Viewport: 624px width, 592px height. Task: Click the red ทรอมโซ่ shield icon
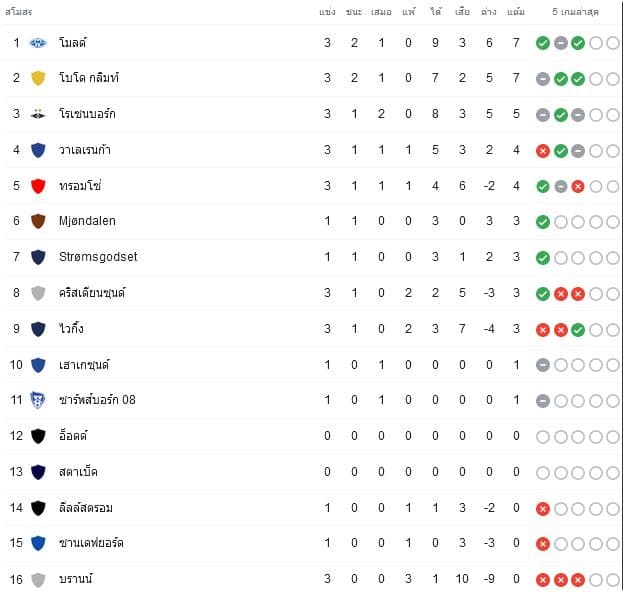click(x=38, y=186)
